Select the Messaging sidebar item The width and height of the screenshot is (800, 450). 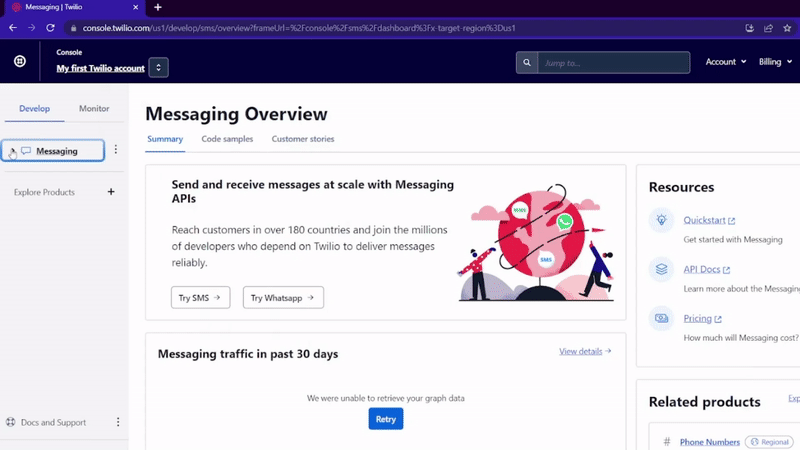pos(53,151)
